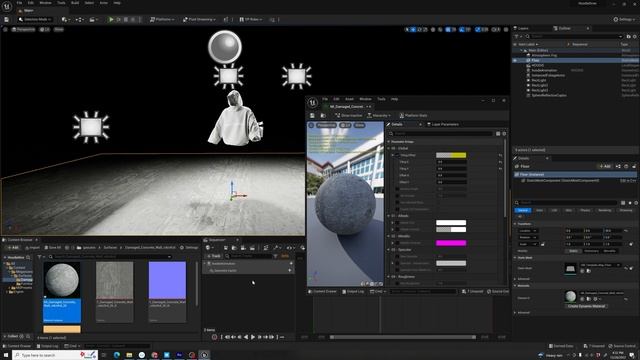Image resolution: width=640 pixels, height=360 pixels.
Task: Open the Window menu in the main editor
Action: coord(45,3)
